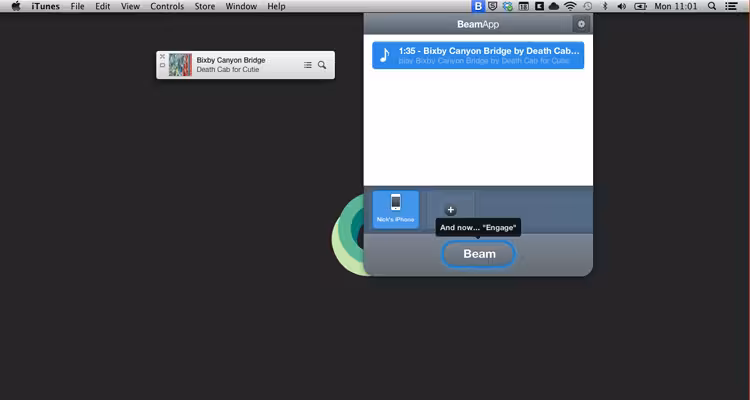Click the battery status icon
The image size is (750, 400).
640,6
